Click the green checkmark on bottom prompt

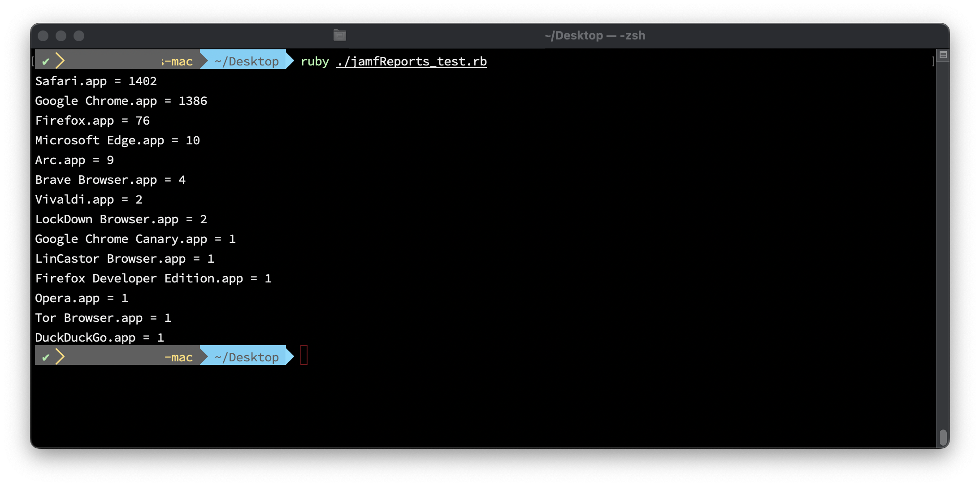pos(46,357)
